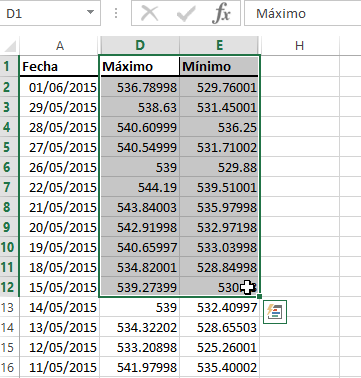Click the Mínimo header cell
The width and height of the screenshot is (361, 378).
[x=219, y=66]
